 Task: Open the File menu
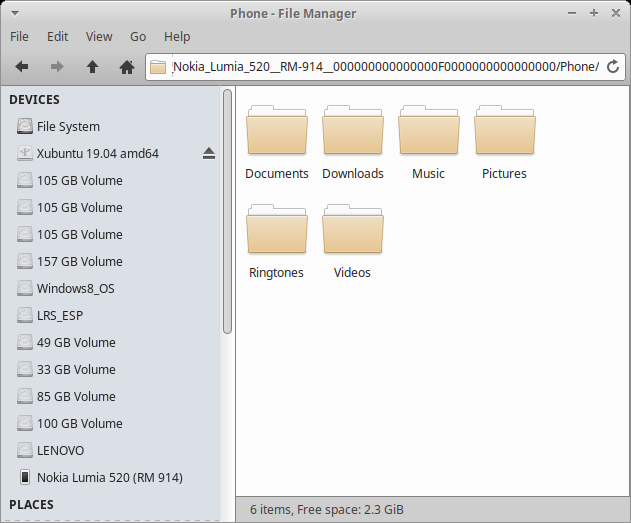click(x=19, y=36)
